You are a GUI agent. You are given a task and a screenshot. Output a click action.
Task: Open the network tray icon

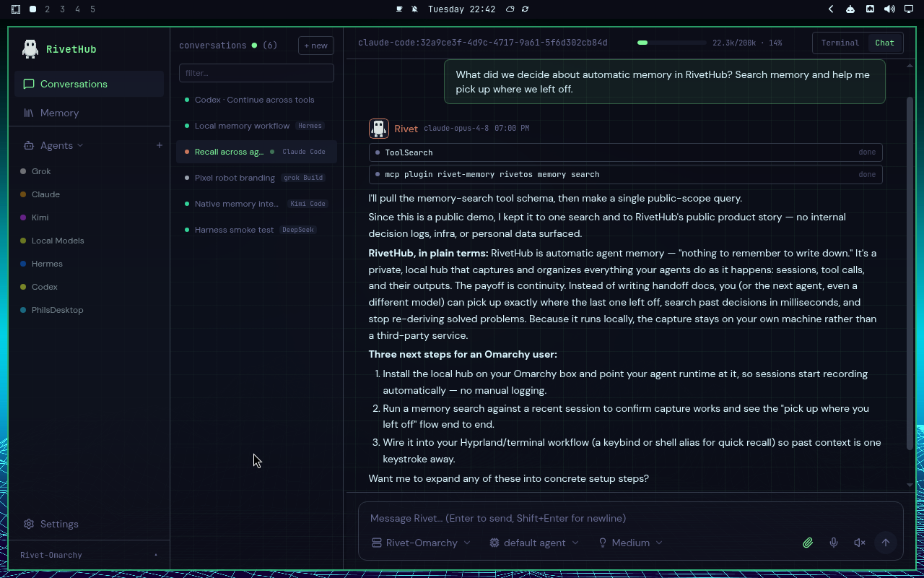(x=870, y=9)
